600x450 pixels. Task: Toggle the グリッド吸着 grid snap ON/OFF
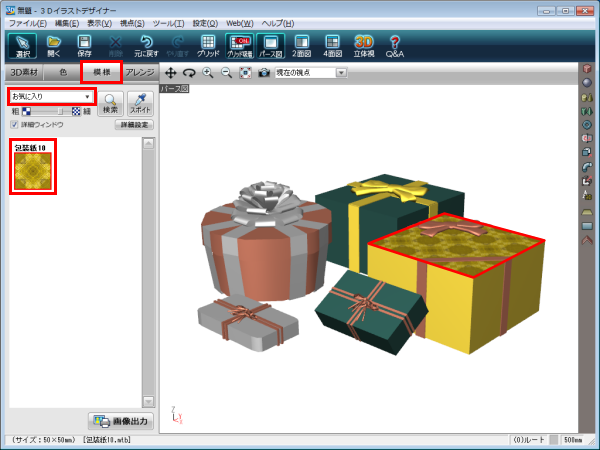click(x=239, y=45)
